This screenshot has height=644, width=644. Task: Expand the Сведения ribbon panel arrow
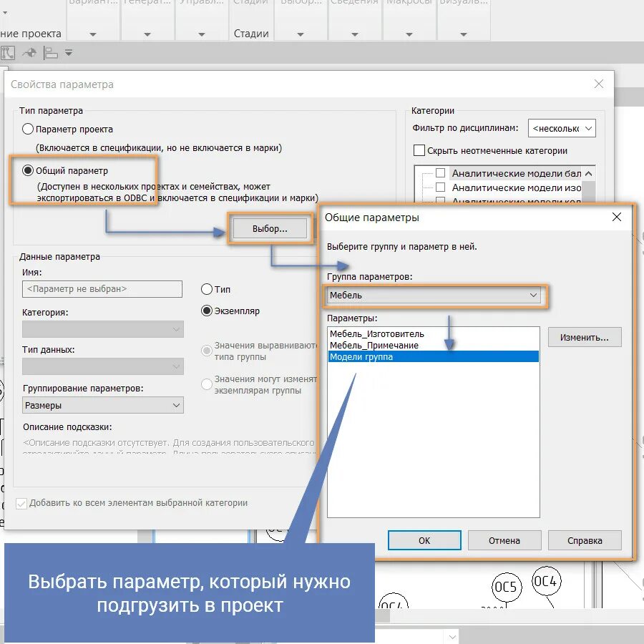[355, 34]
